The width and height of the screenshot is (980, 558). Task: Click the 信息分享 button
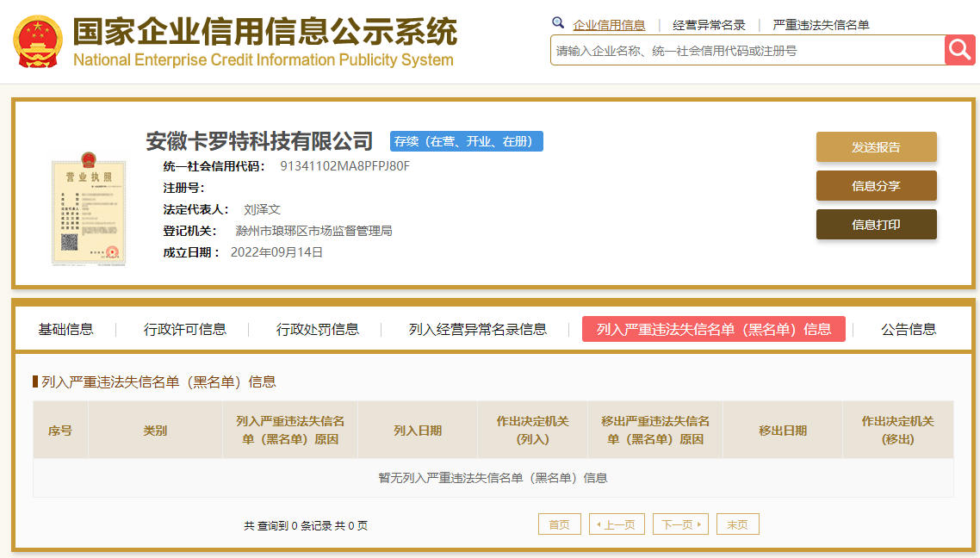(x=877, y=186)
